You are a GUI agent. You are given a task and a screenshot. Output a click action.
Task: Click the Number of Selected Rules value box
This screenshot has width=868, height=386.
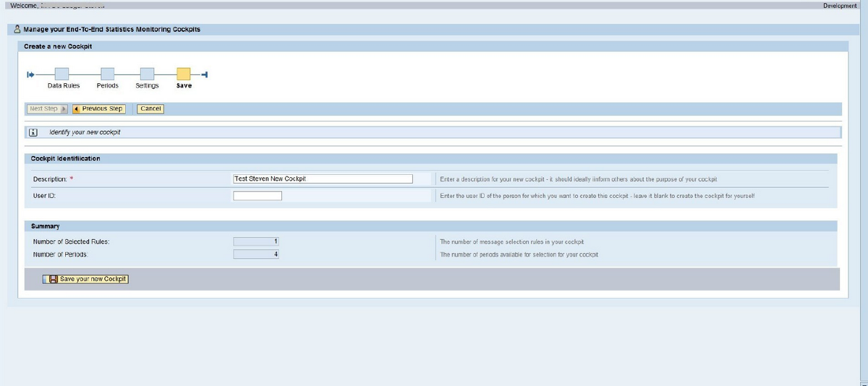[x=256, y=241]
